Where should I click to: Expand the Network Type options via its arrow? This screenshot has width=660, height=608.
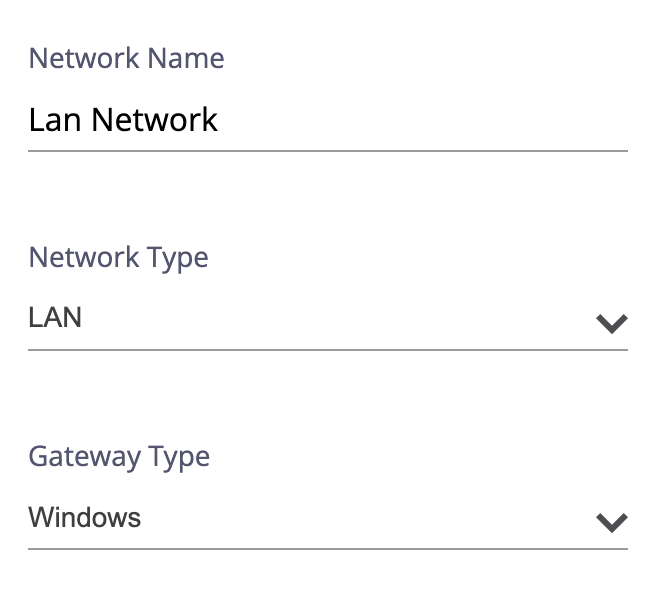tap(611, 323)
